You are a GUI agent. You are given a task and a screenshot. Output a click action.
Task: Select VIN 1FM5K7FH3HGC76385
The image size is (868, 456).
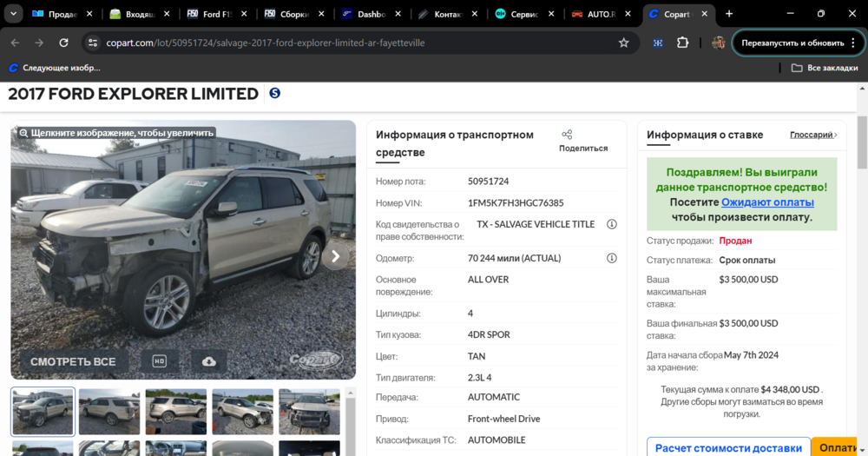(x=516, y=202)
